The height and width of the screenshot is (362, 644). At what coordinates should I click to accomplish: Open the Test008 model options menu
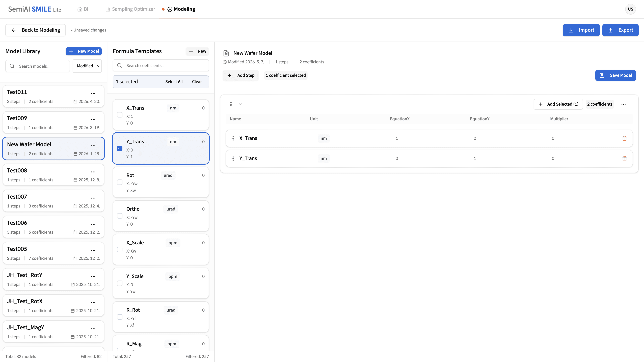click(93, 172)
